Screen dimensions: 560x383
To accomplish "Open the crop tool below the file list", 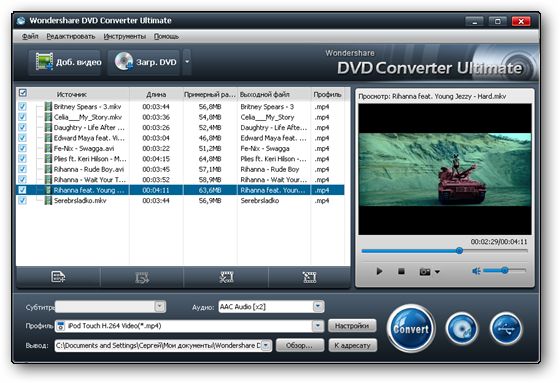I will tap(309, 277).
